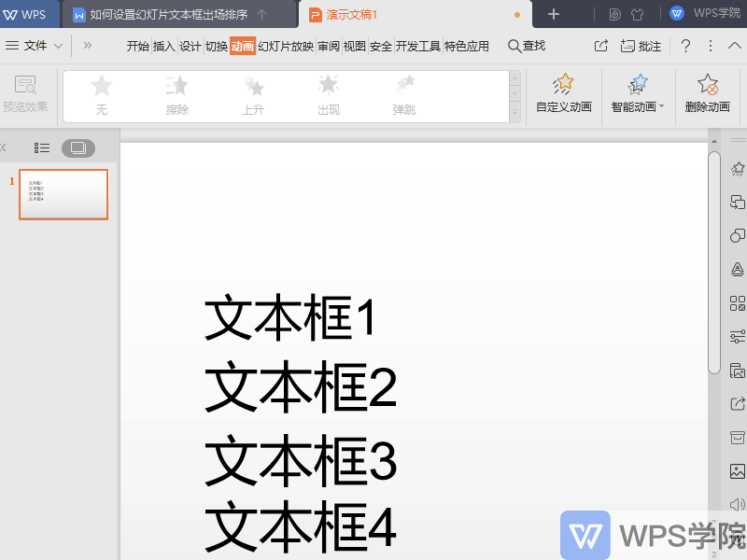Viewport: 747px width, 560px height.
Task: Click the speaker icon in the right sidebar
Action: [738, 505]
